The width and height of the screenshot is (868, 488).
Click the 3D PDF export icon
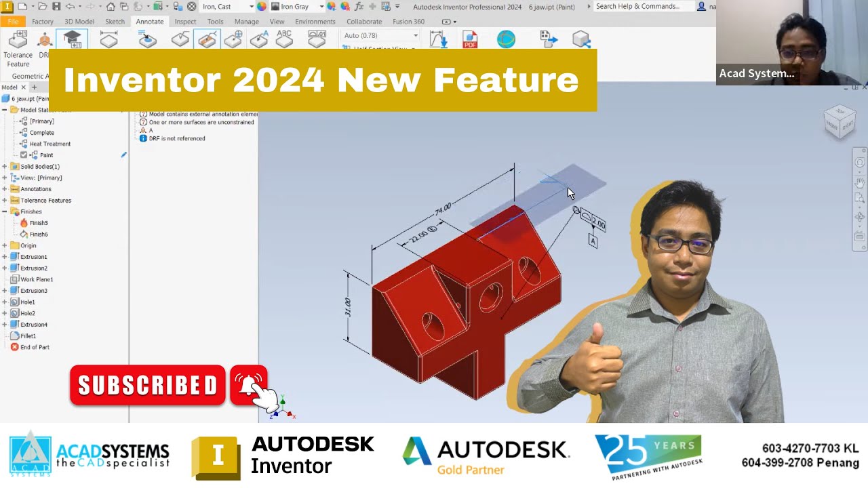click(470, 40)
